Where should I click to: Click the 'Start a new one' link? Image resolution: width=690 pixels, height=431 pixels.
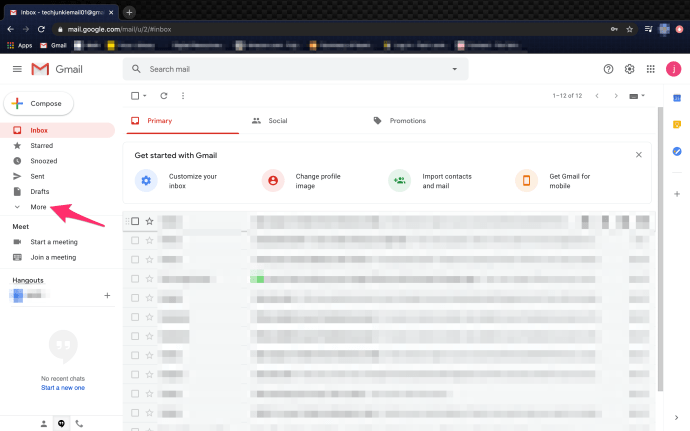click(x=63, y=388)
